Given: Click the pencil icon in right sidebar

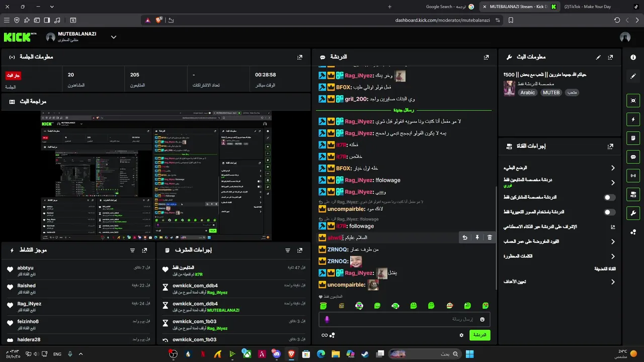Looking at the screenshot, I should 633,76.
